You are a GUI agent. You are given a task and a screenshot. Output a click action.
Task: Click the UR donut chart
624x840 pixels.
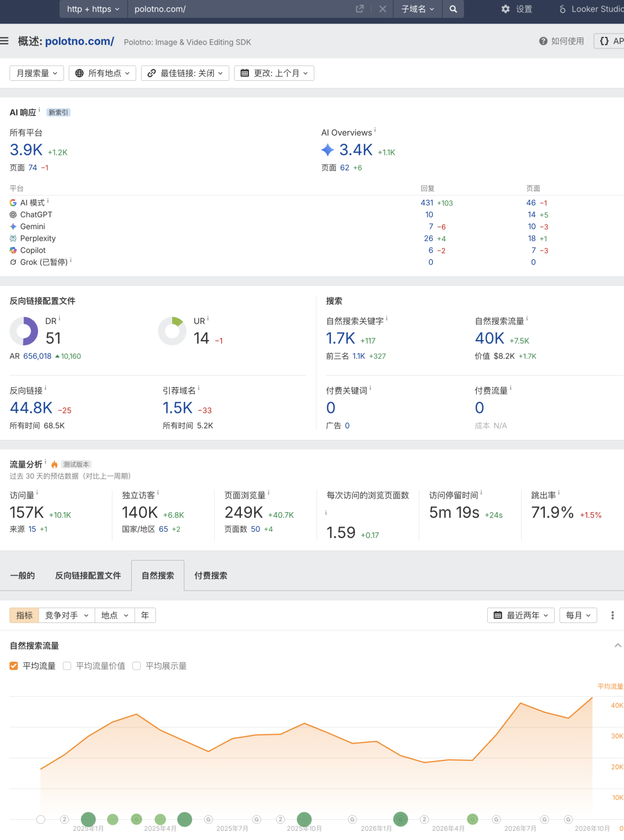172,331
